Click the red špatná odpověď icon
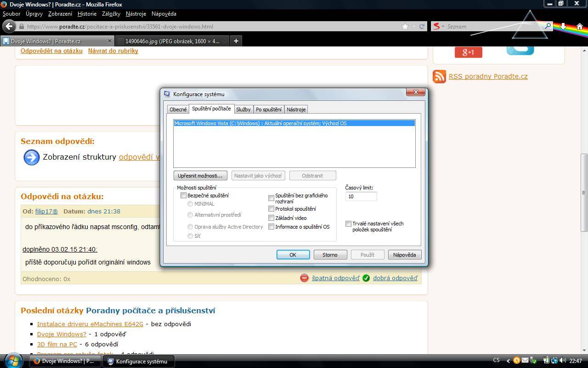 (304, 278)
